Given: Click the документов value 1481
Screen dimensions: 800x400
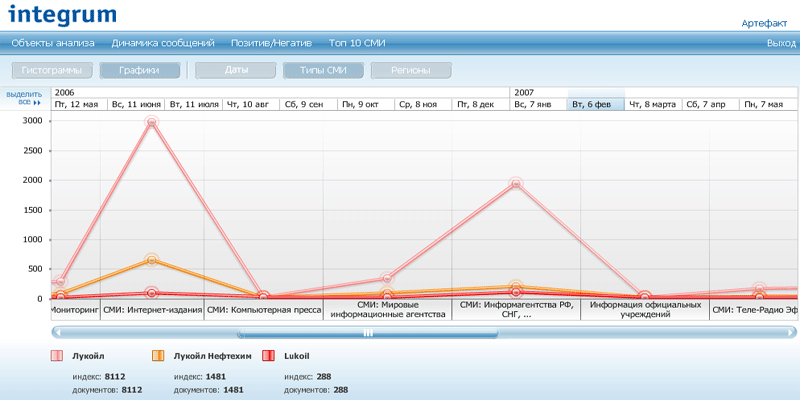Looking at the screenshot, I should tap(233, 390).
